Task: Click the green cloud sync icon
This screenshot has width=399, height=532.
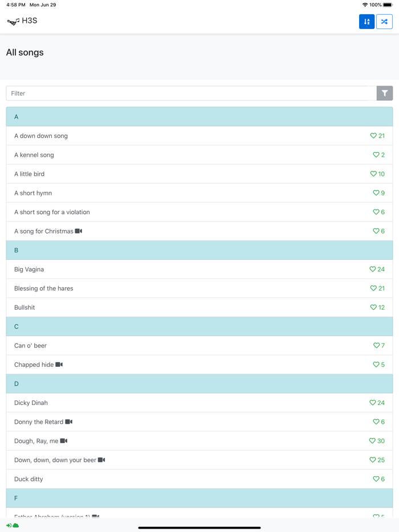Action: (16, 525)
